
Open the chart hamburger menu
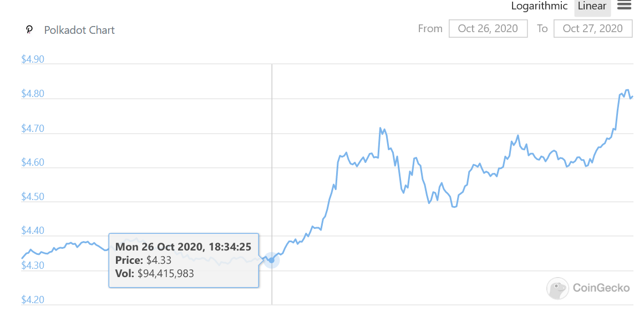click(x=624, y=6)
